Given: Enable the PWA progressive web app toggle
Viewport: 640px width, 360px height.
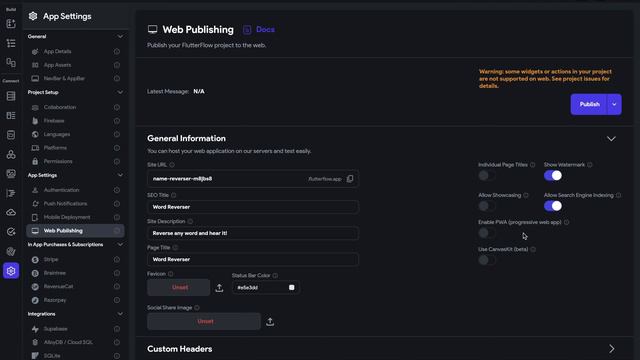Looking at the screenshot, I should [x=487, y=233].
